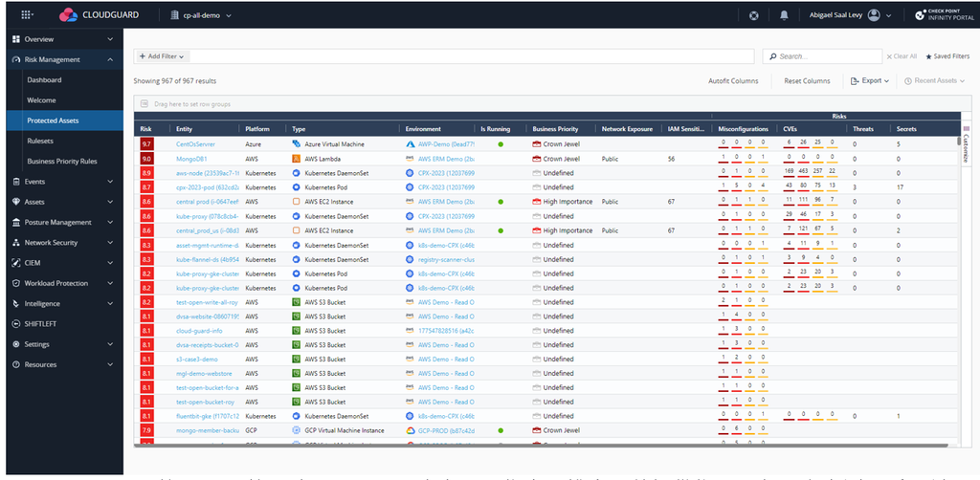Click the notifications bell icon
This screenshot has width=980, height=480.
[785, 15]
